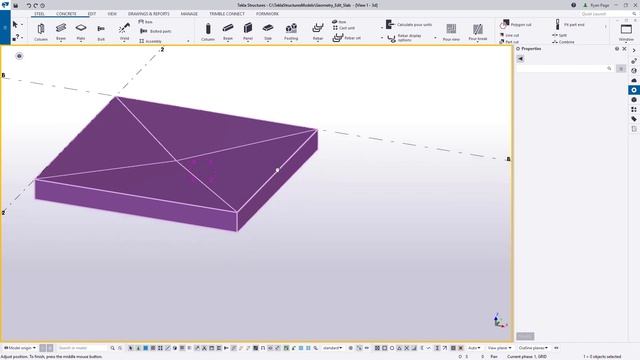Image resolution: width=640 pixels, height=360 pixels.
Task: Switch to the STEEL ribbon tab
Action: click(x=39, y=14)
